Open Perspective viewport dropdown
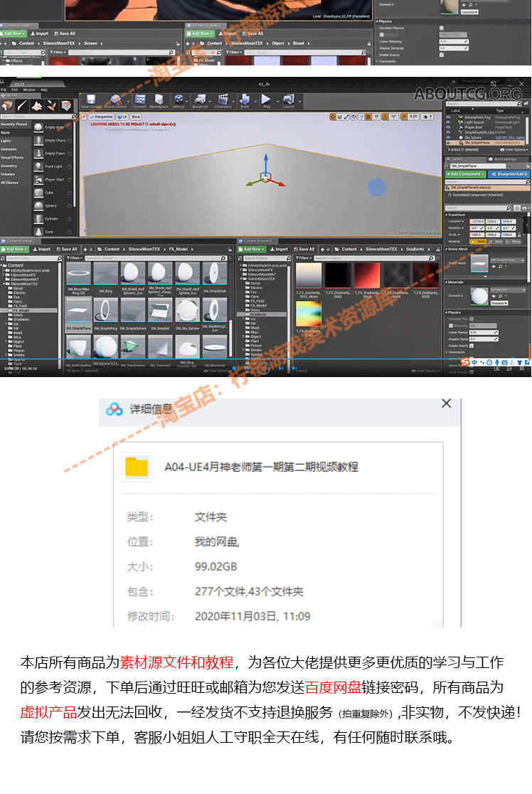 (x=102, y=117)
